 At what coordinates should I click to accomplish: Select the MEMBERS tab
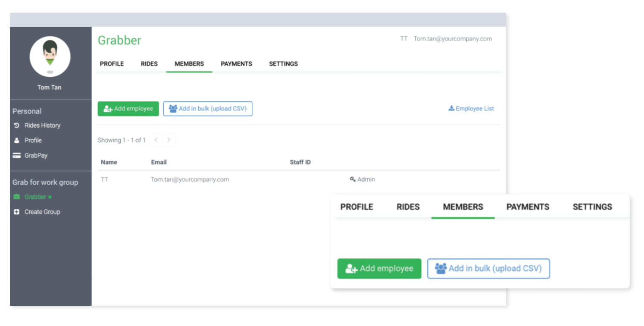[x=189, y=64]
